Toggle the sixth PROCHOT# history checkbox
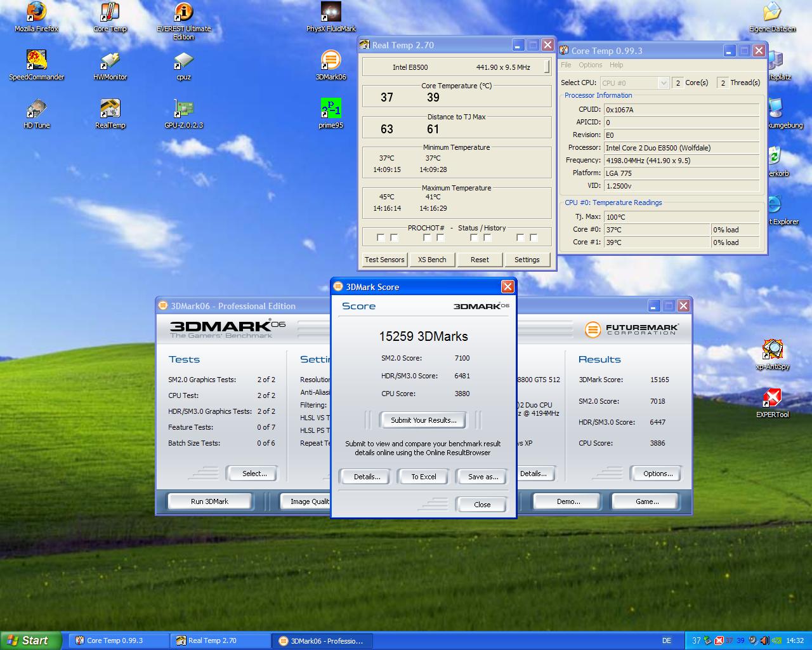 (487, 237)
